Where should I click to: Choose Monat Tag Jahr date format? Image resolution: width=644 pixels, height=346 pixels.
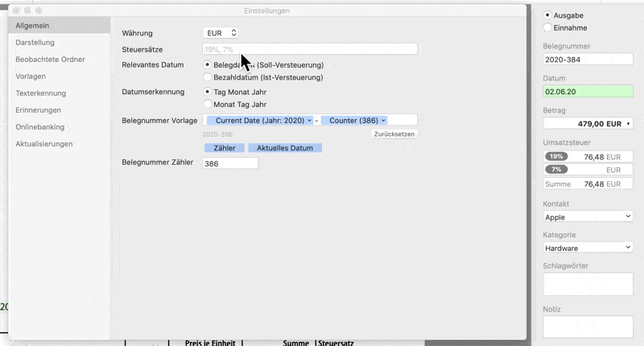point(208,104)
